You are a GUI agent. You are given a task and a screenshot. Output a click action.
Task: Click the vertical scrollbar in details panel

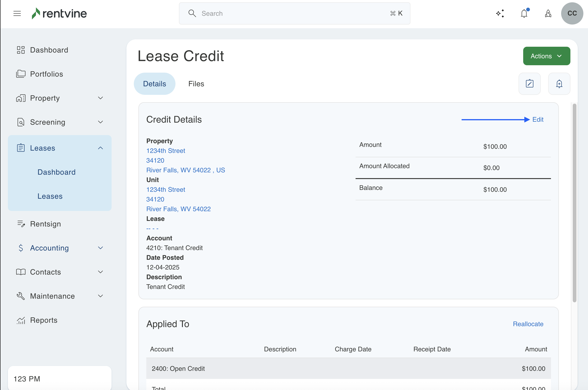point(574,203)
